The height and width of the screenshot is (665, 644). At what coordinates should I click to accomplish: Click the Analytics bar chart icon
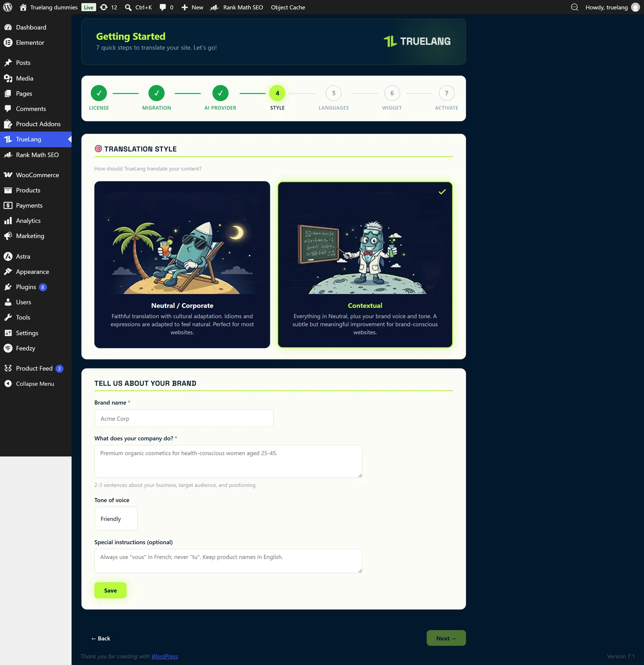[8, 221]
